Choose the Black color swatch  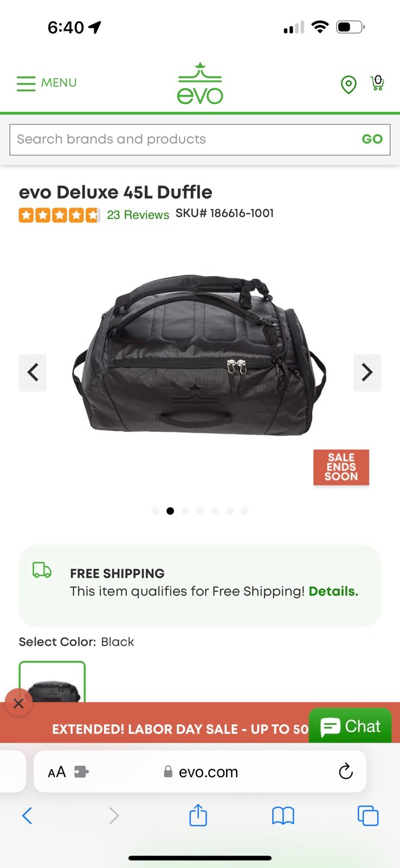tap(52, 682)
